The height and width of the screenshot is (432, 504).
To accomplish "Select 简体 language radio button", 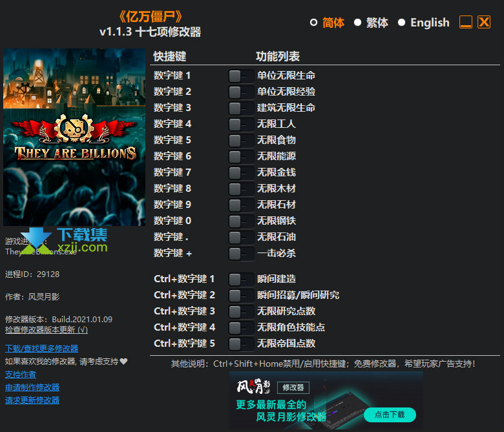I will 313,23.
